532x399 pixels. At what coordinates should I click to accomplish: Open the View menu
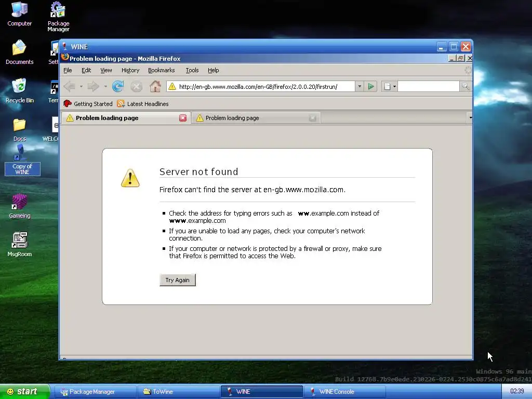(x=106, y=70)
